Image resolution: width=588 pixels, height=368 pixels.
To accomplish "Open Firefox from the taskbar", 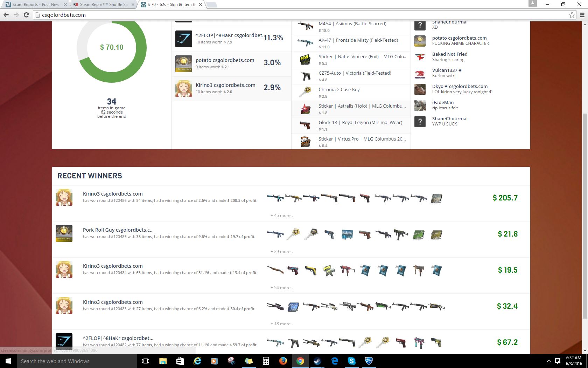I will click(x=283, y=361).
